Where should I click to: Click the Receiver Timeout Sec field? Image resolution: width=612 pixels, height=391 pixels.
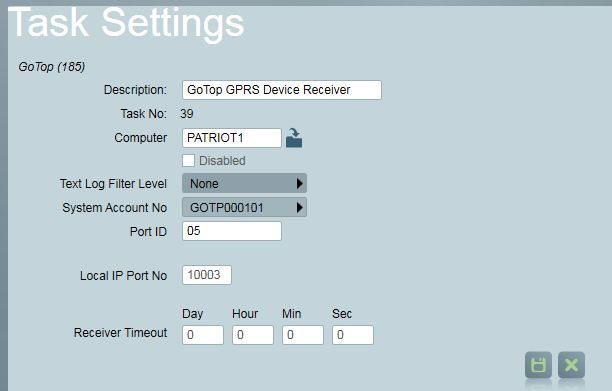353,335
